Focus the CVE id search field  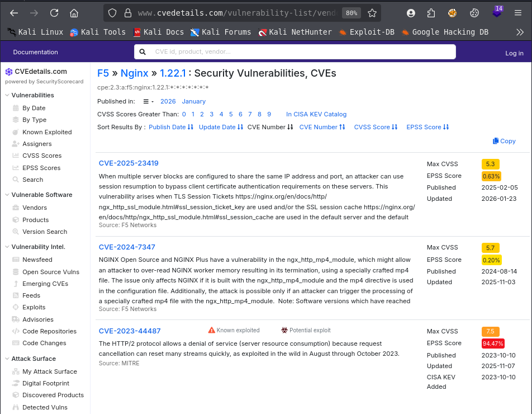294,51
